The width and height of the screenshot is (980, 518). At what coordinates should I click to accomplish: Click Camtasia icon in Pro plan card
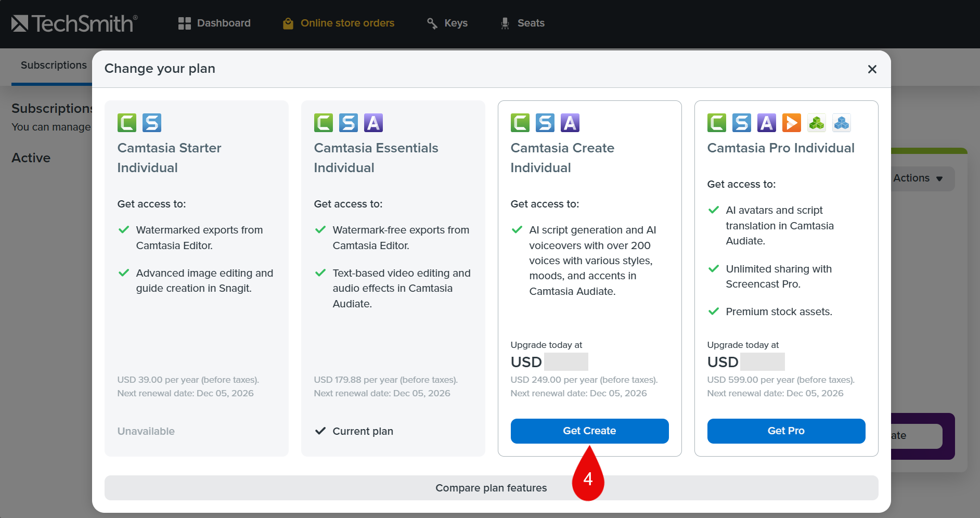(717, 123)
